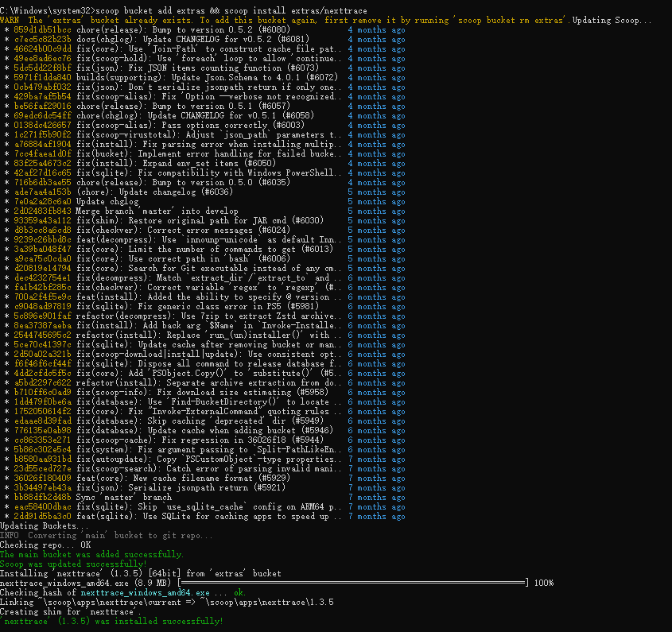Click commit hash 0cb479abf032

(42, 87)
